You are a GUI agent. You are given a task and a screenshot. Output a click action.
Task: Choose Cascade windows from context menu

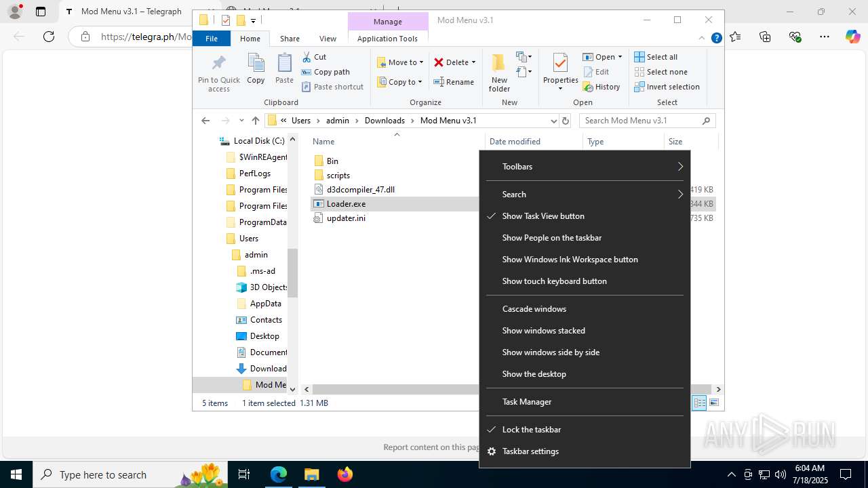click(585, 309)
